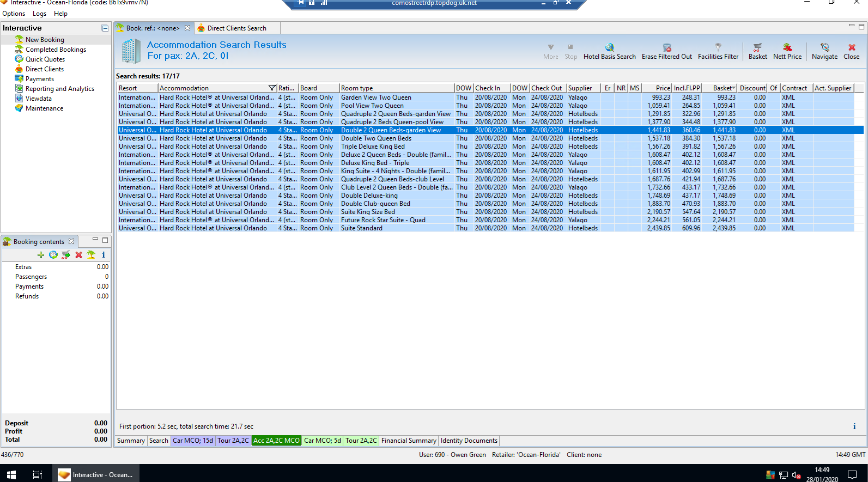The image size is (868, 482).
Task: Switch to the Summary tab
Action: click(131, 441)
